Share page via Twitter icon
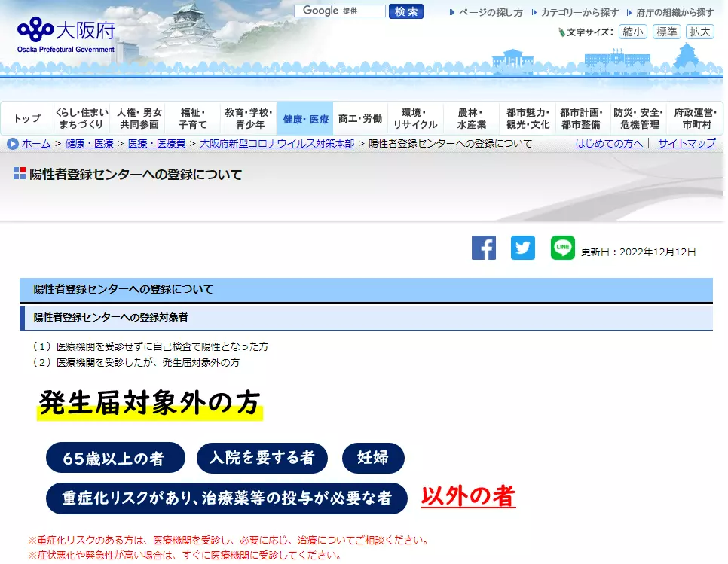Screen dimensions: 728x564 (523, 248)
